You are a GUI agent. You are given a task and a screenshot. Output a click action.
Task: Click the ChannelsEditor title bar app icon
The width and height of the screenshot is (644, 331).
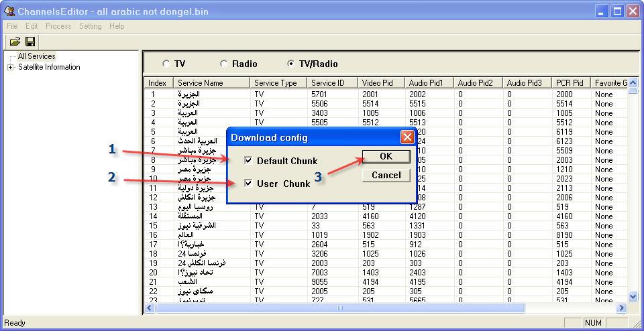(x=9, y=11)
